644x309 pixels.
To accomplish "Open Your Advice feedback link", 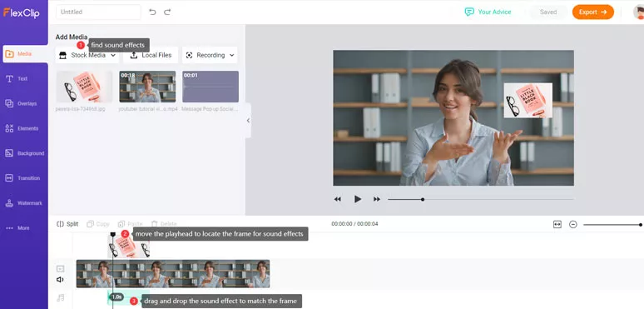I will click(x=488, y=12).
